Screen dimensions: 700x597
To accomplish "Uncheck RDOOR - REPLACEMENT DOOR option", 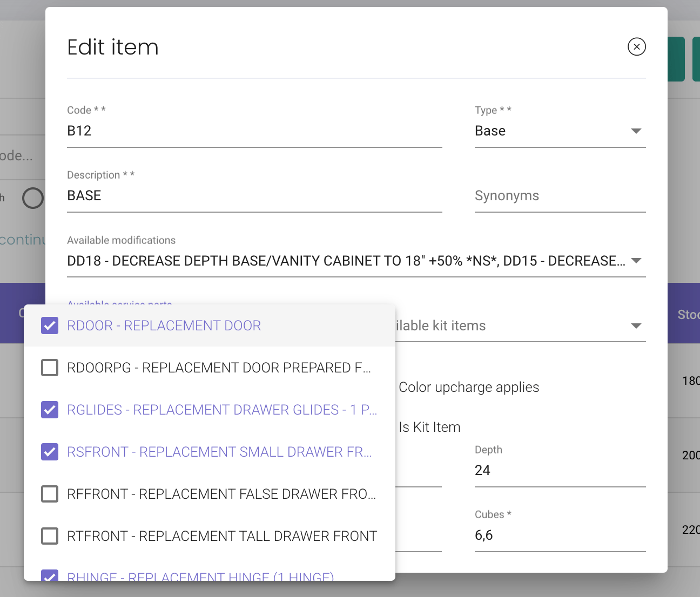I will pos(50,325).
